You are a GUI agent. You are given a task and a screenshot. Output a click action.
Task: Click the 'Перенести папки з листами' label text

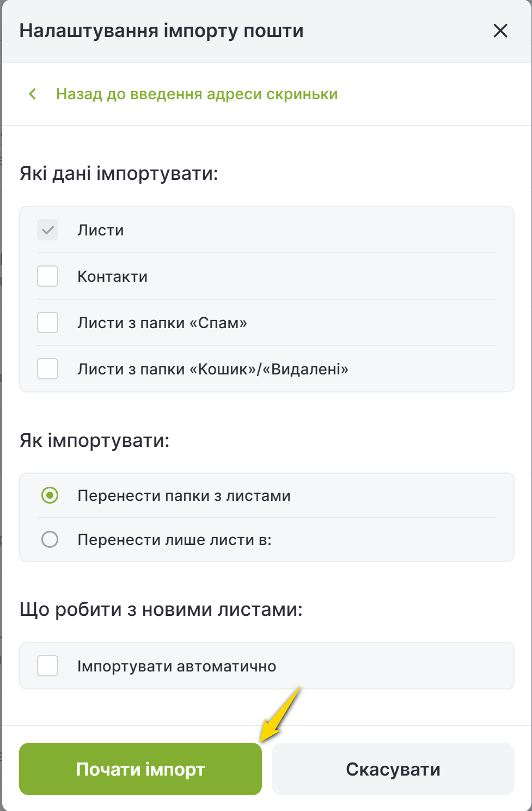click(184, 495)
